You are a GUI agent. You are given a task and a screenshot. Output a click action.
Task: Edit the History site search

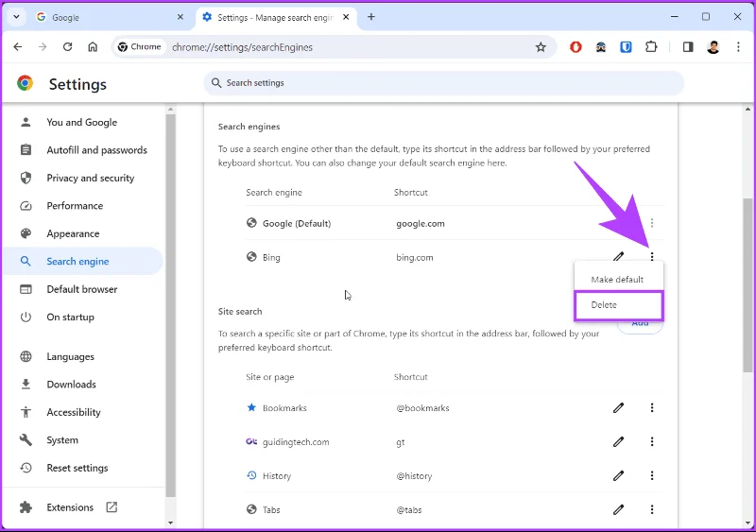click(619, 476)
